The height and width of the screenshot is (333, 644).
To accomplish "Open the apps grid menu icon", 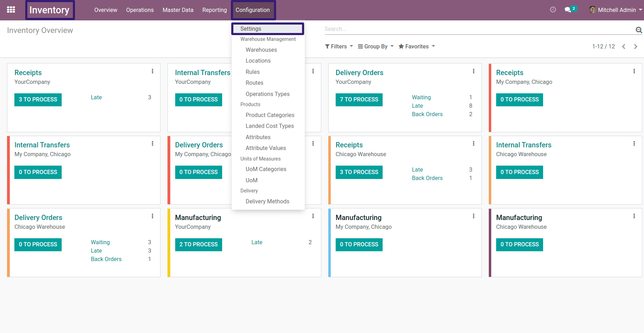I will (x=11, y=10).
